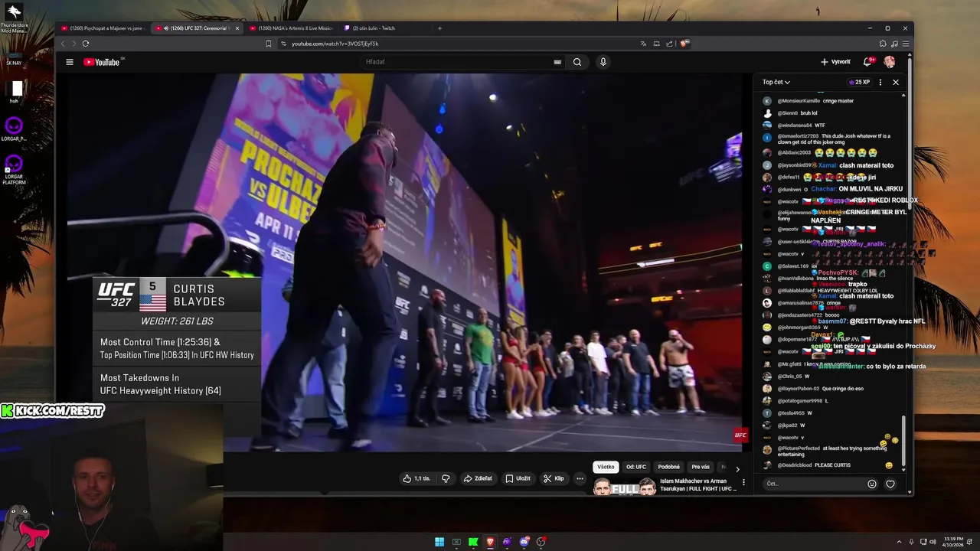Open a new browser tab

point(439,28)
